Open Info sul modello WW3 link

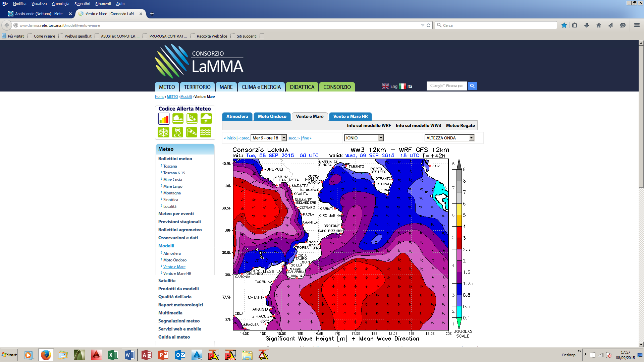click(x=418, y=125)
